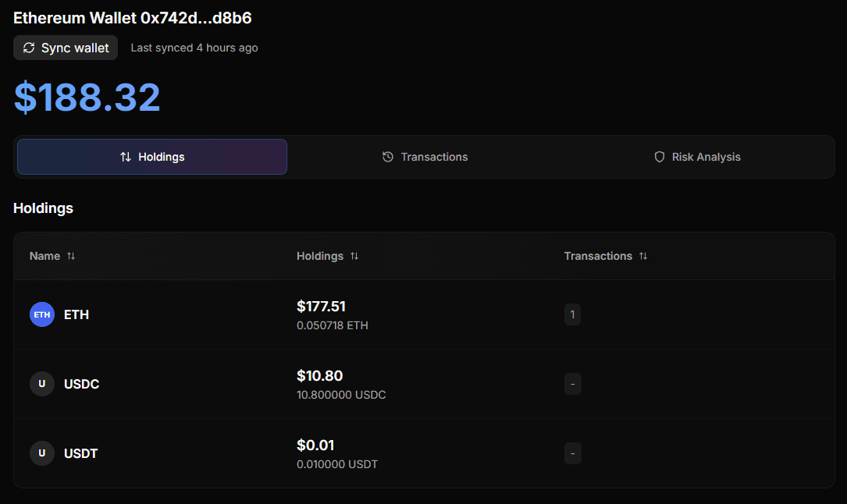847x504 pixels.
Task: Click the USDC $10.80 holdings value
Action: tap(319, 376)
